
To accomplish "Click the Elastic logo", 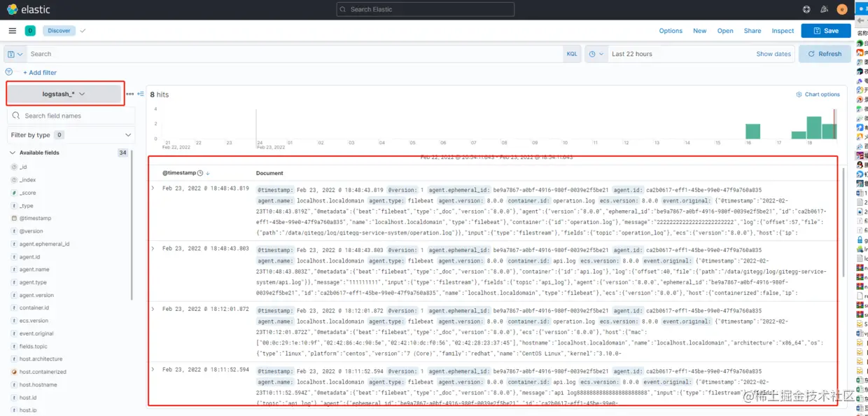I will click(28, 9).
